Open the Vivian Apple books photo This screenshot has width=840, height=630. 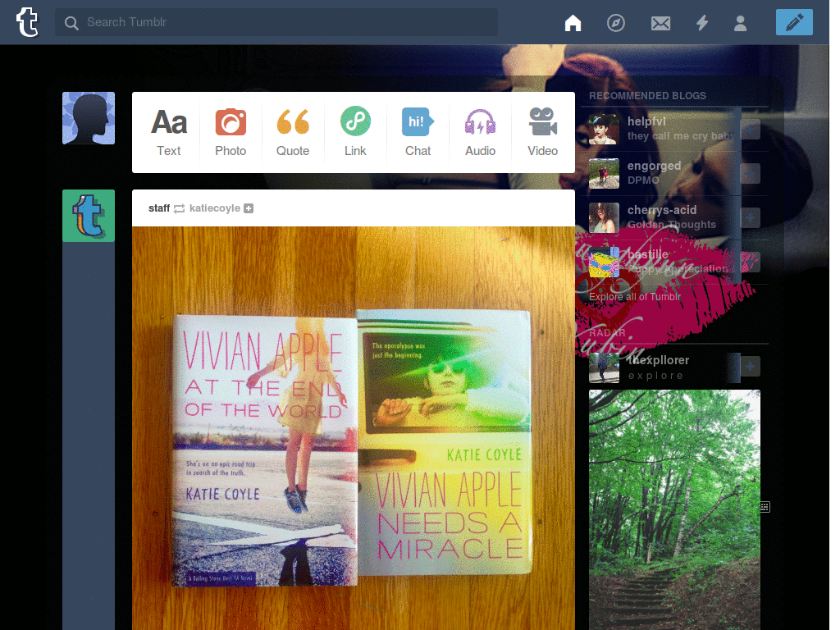coord(354,428)
